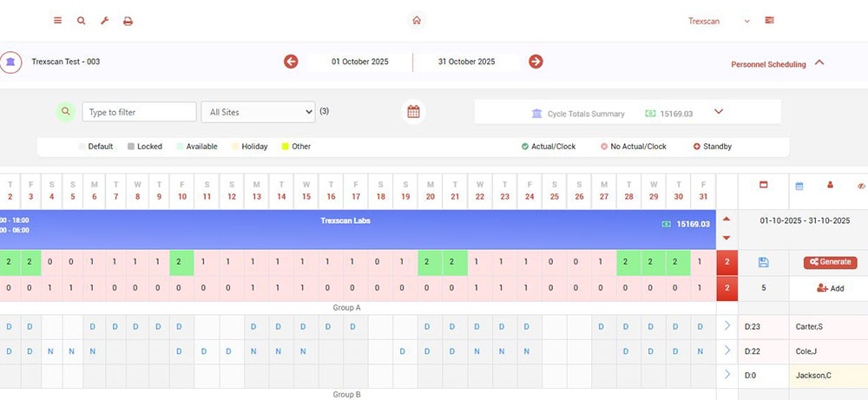Click the institution icon beside Trexscan Test - 003
Image resolution: width=868 pixels, height=400 pixels.
point(10,62)
